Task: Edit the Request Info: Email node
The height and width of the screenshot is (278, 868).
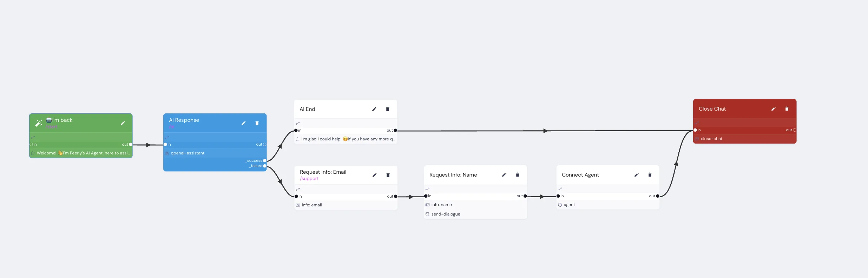Action: tap(375, 175)
